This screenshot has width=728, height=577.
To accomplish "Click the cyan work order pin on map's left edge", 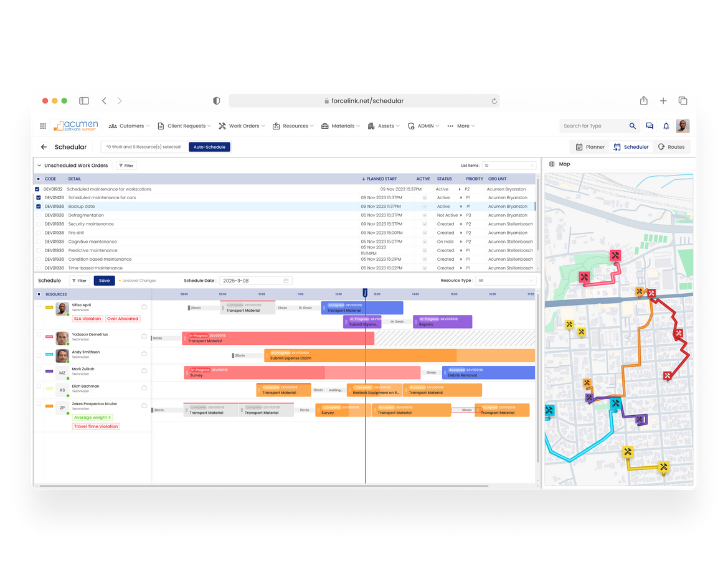I will point(549,410).
